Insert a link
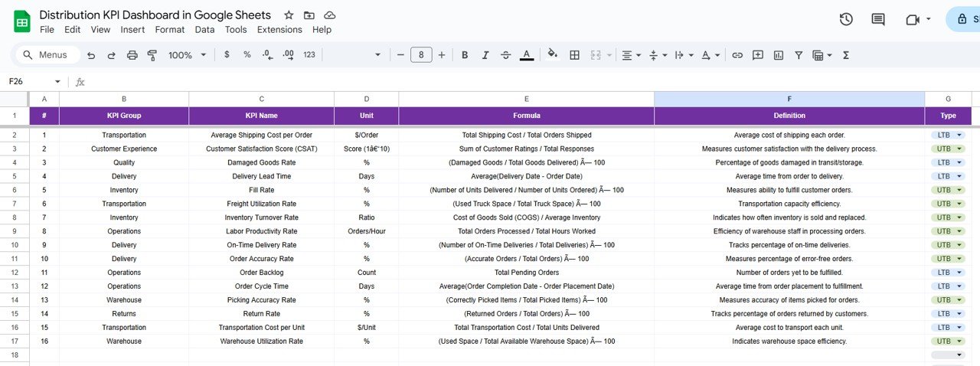The image size is (980, 366). click(x=737, y=55)
